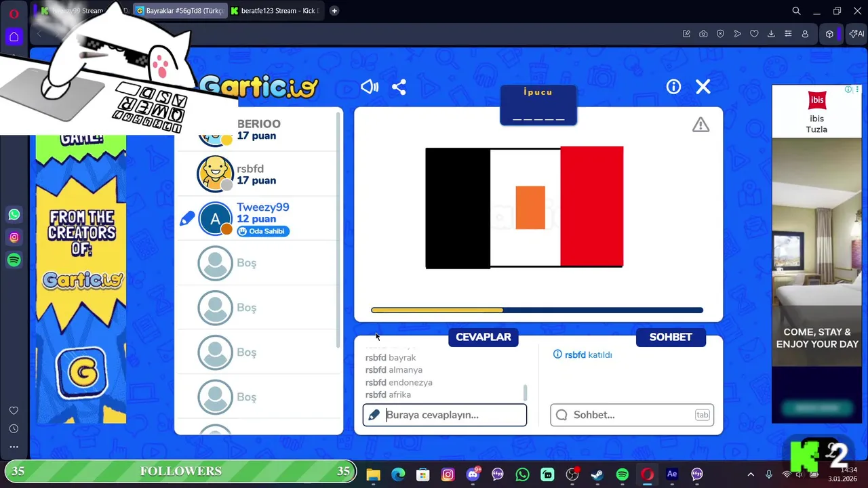The width and height of the screenshot is (868, 488).
Task: Report the drawing with the warning triangle
Action: [x=701, y=125]
